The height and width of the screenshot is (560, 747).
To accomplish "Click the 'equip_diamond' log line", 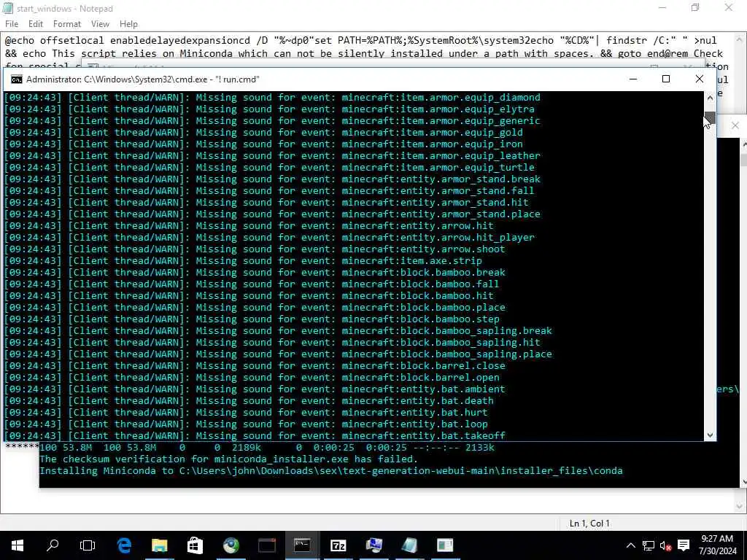I will click(273, 98).
